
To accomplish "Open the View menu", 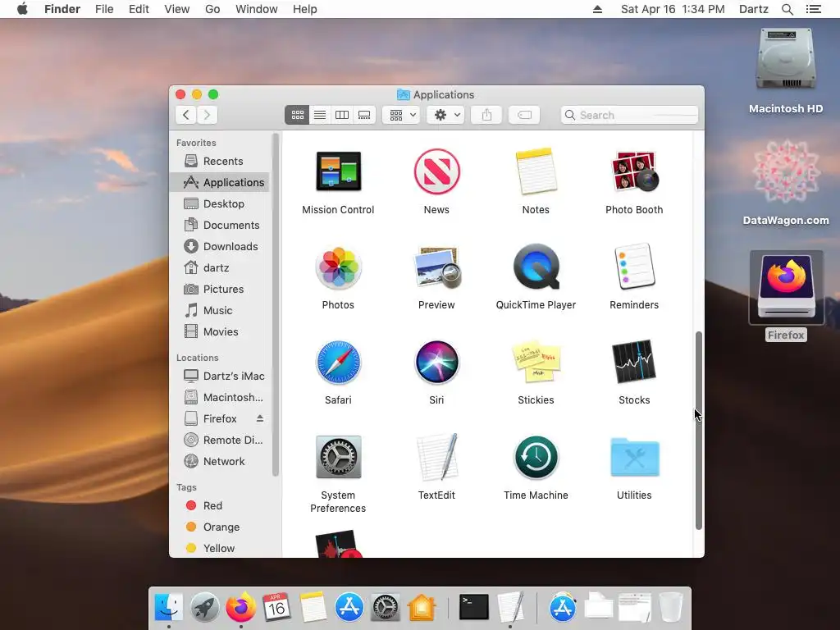I will [x=177, y=9].
